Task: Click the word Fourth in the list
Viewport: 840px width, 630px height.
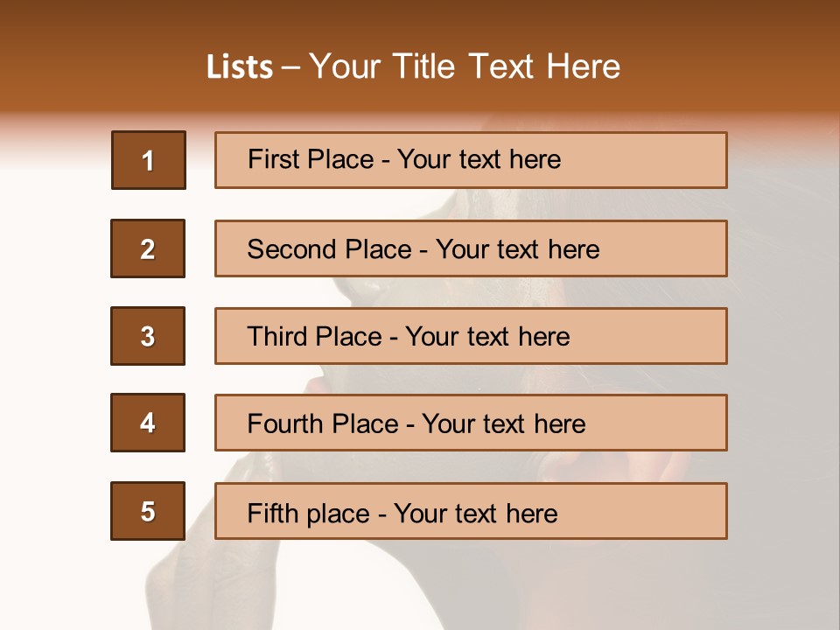Action: click(285, 423)
